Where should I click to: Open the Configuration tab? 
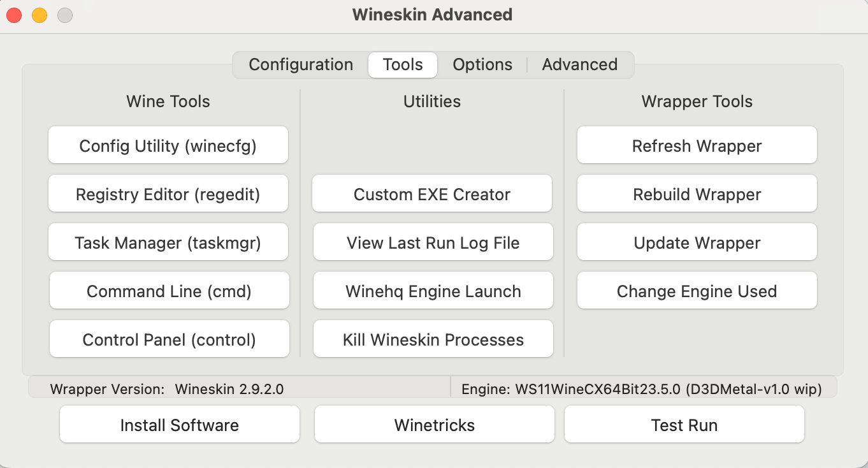click(301, 65)
